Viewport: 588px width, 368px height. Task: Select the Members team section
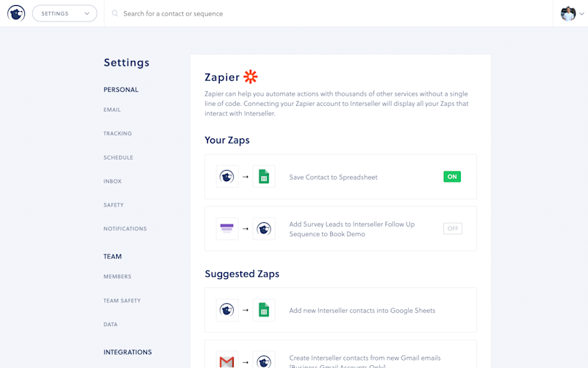point(118,277)
